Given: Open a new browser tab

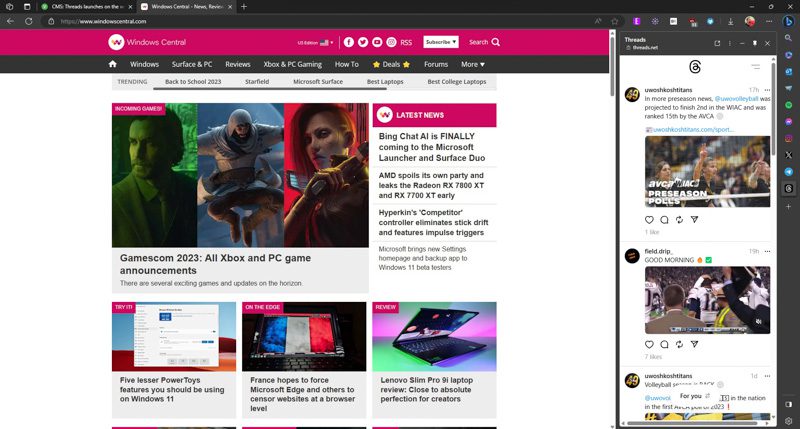Looking at the screenshot, I should point(244,7).
